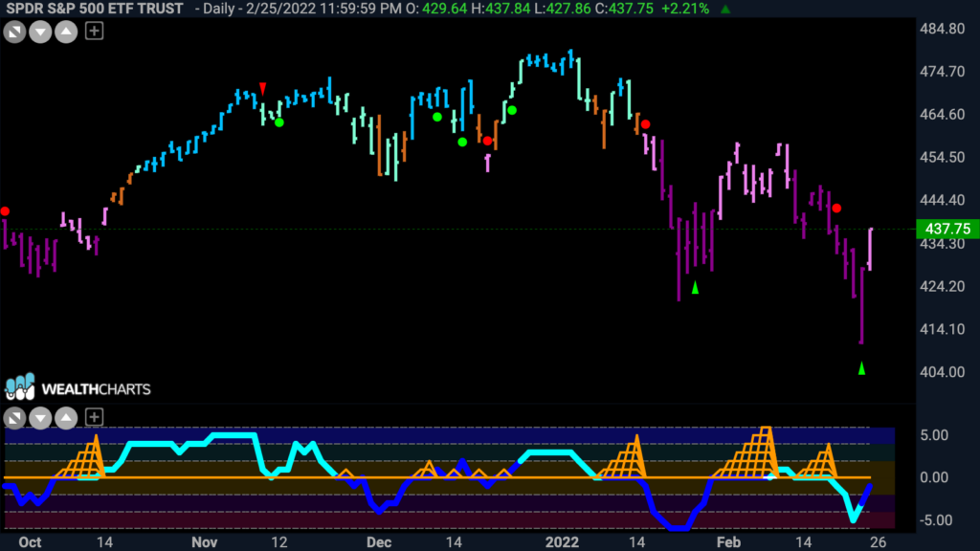Click the 0.00 level on oscillator scale
Viewport: 980px width, 551px height.
(934, 477)
